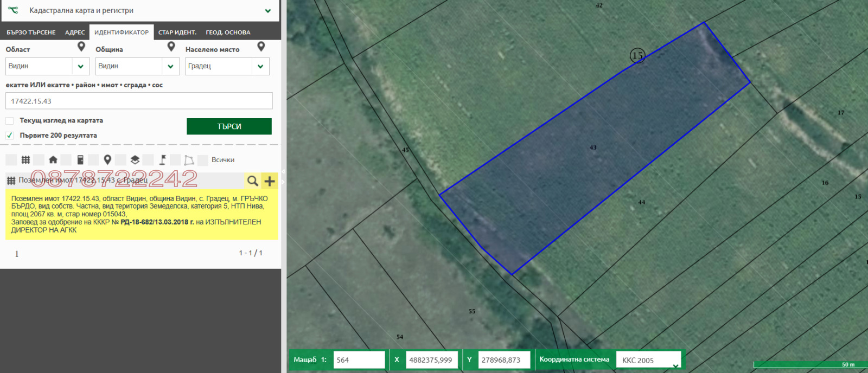
Task: Open the 'ГЕОД. ОСНОВА' tab
Action: pyautogui.click(x=228, y=33)
